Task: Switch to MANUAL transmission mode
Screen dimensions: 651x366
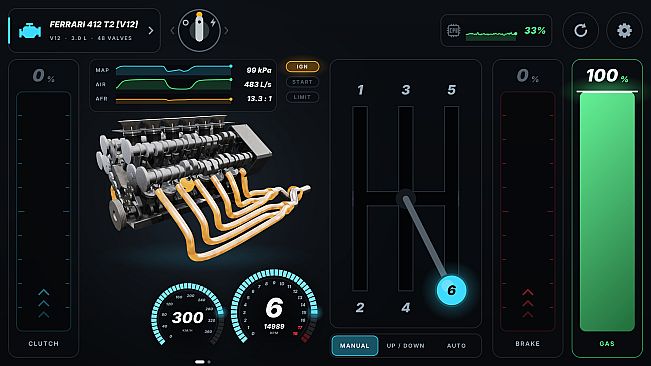Action: coord(355,346)
